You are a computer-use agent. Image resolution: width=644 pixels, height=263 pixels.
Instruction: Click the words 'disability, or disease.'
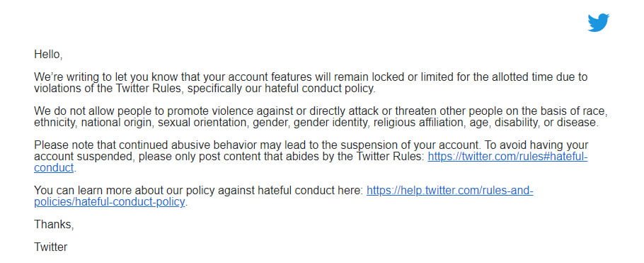click(546, 123)
